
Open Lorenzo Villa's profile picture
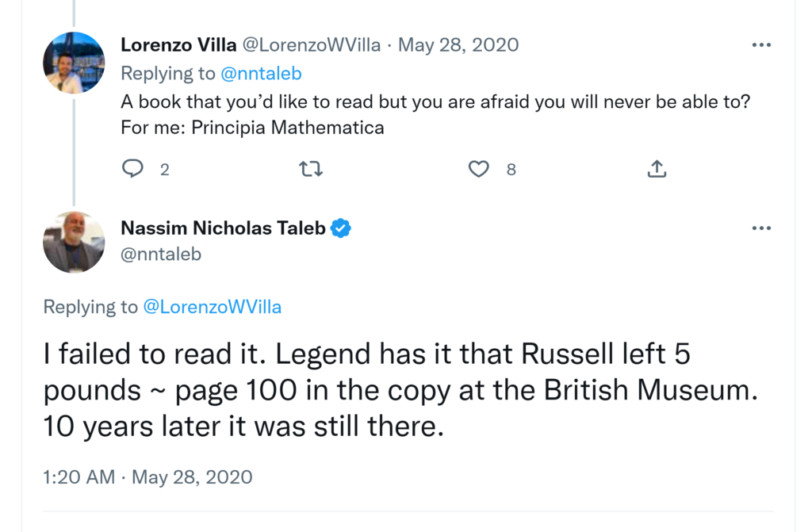click(x=74, y=63)
